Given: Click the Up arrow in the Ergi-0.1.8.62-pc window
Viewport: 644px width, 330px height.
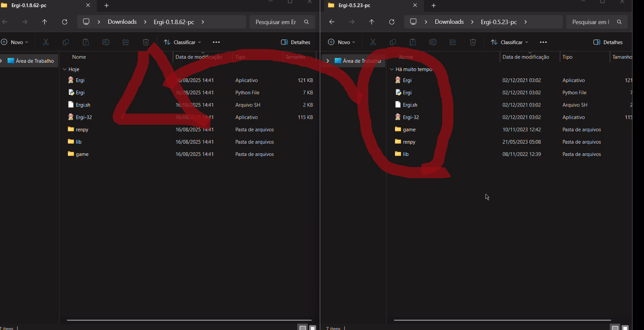Looking at the screenshot, I should [45, 22].
